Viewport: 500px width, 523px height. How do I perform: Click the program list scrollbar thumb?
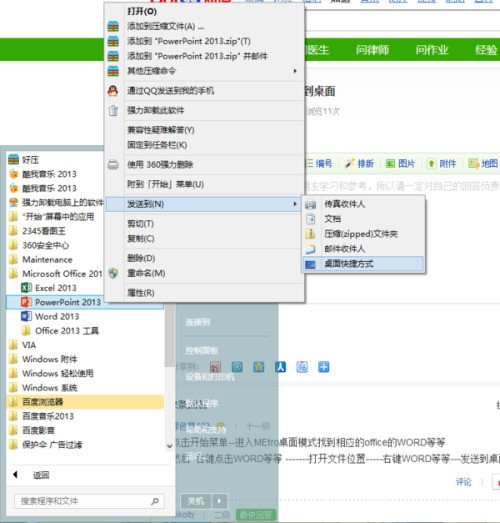(169, 335)
